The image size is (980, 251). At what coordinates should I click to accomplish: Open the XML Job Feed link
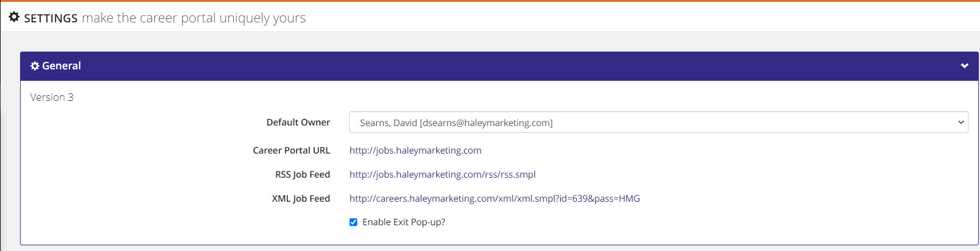[494, 198]
